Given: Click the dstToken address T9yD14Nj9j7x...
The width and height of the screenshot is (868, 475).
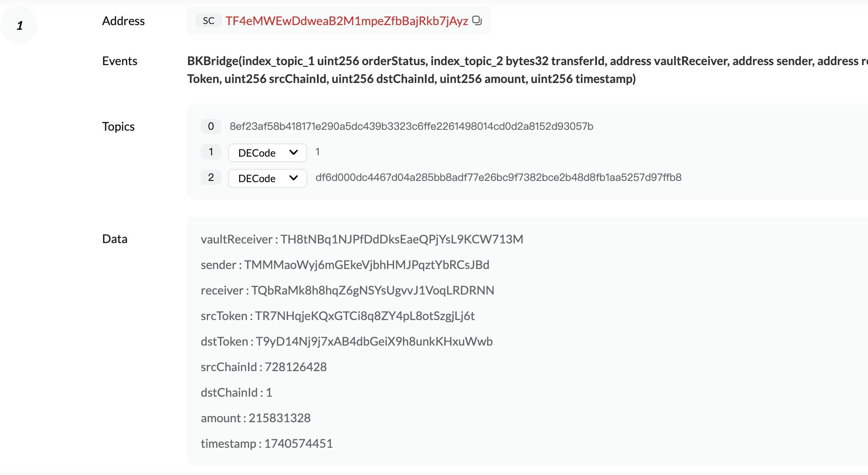Looking at the screenshot, I should (374, 341).
